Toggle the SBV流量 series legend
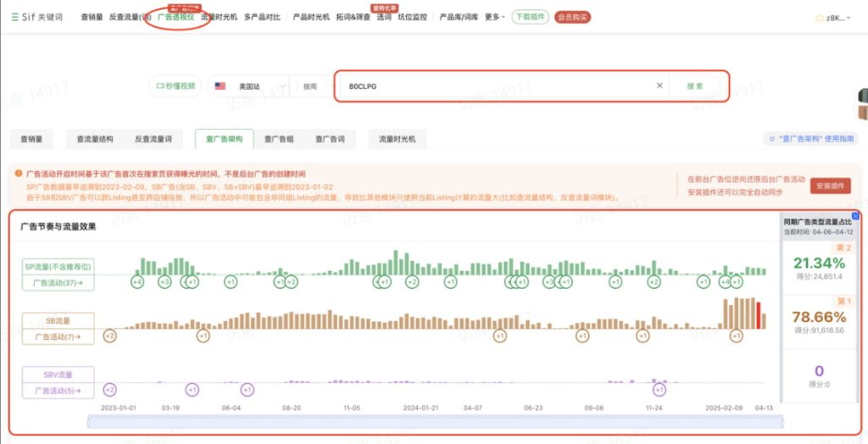 [x=57, y=375]
